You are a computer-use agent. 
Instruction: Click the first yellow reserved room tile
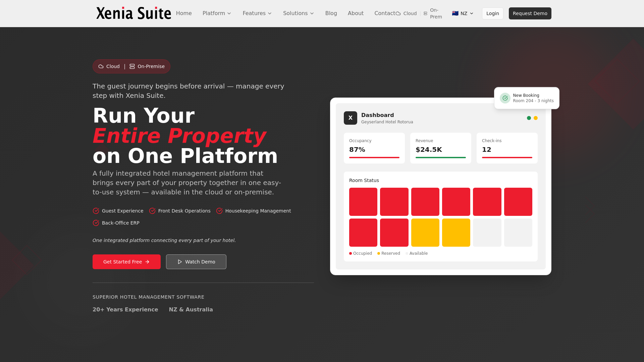tap(425, 233)
